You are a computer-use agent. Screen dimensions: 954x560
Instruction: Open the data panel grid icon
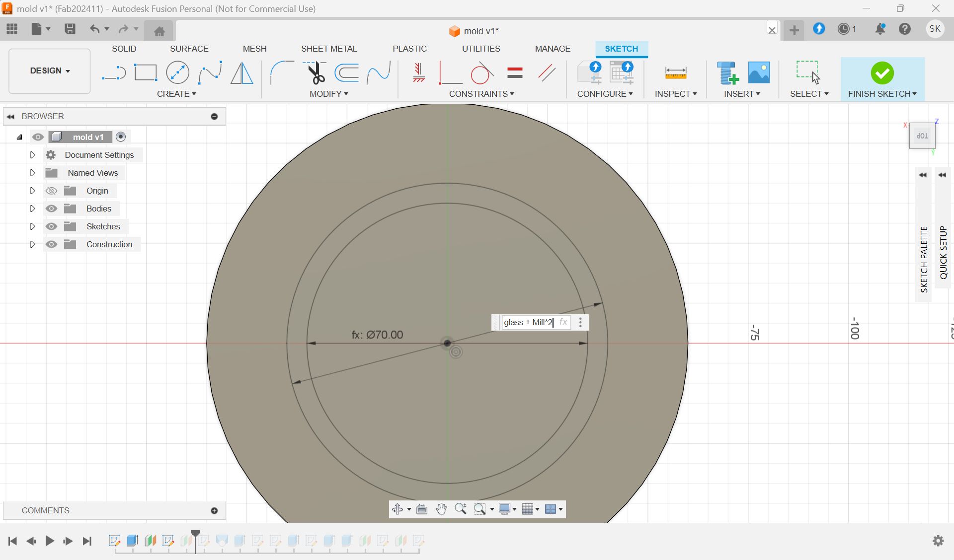point(12,29)
